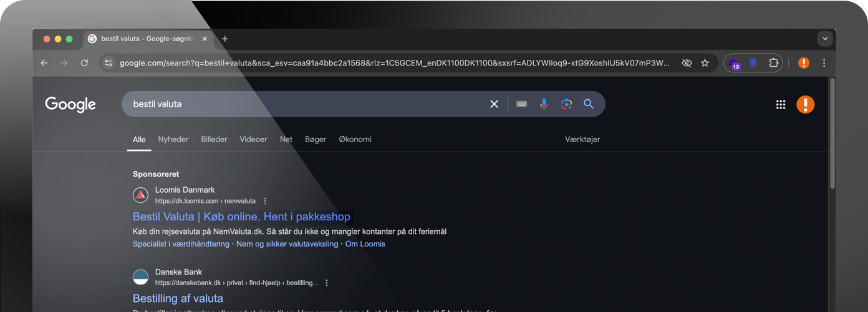Click the 'Sponsoreret' label

156,174
